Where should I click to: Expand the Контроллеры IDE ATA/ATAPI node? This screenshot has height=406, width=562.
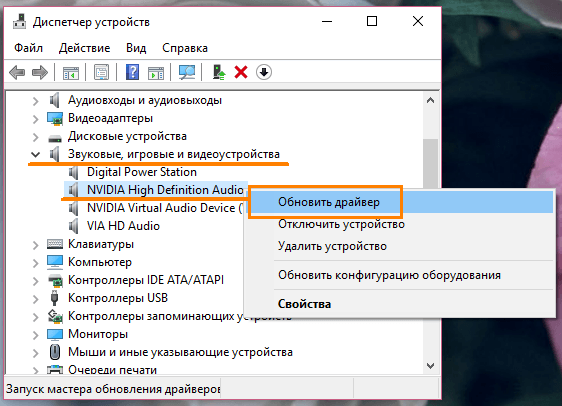(35, 281)
